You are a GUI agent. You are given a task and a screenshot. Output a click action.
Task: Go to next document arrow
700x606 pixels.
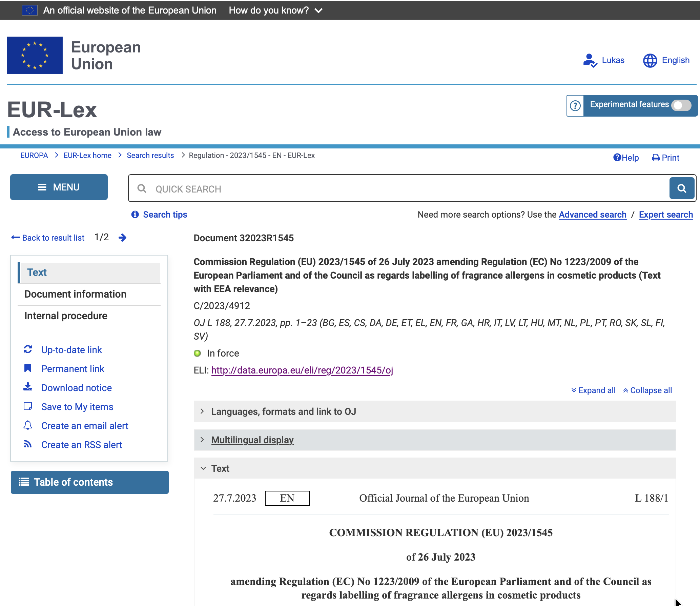click(x=123, y=238)
